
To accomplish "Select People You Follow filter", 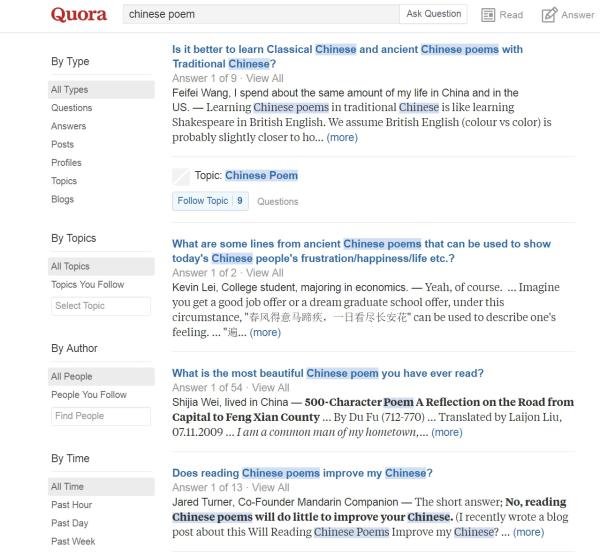I will click(89, 394).
